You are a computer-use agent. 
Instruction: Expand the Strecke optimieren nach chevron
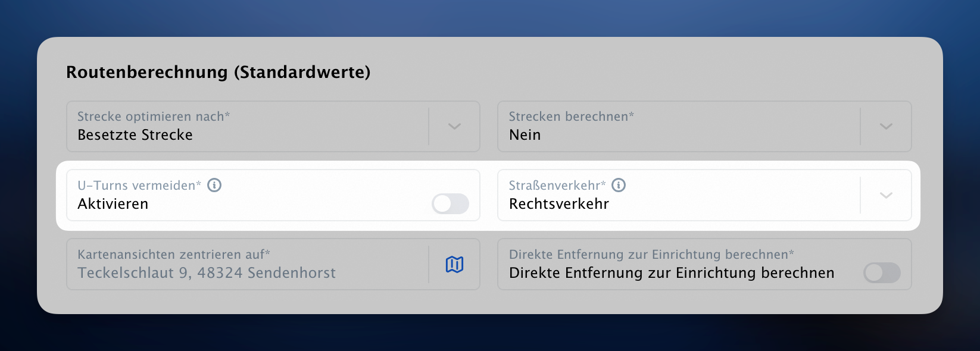[454, 126]
